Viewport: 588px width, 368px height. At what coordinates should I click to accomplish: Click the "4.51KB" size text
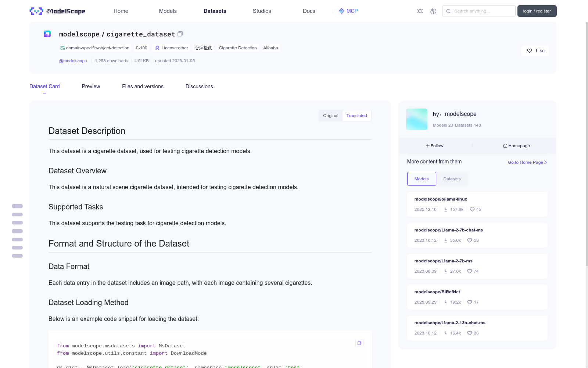(x=141, y=61)
